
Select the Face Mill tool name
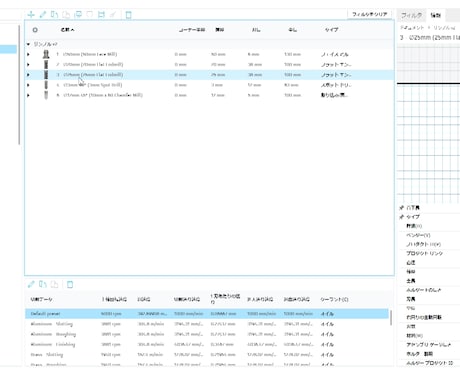pyautogui.click(x=90, y=54)
